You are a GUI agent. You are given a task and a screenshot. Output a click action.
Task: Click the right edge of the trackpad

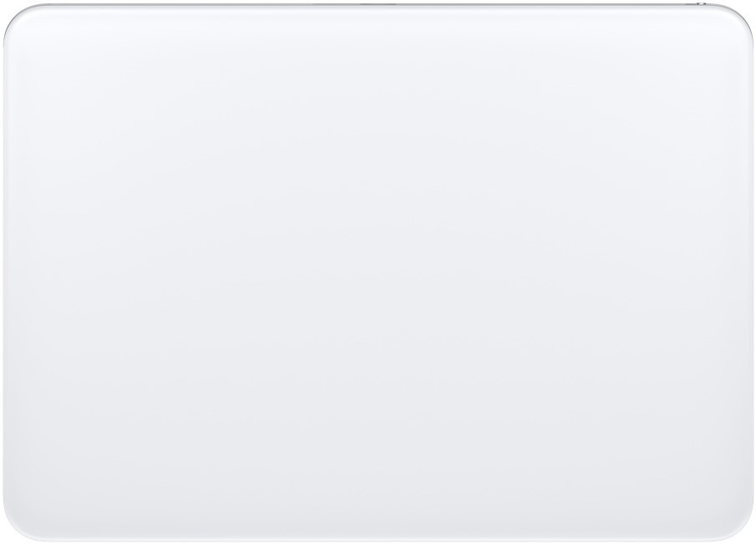[x=752, y=273]
